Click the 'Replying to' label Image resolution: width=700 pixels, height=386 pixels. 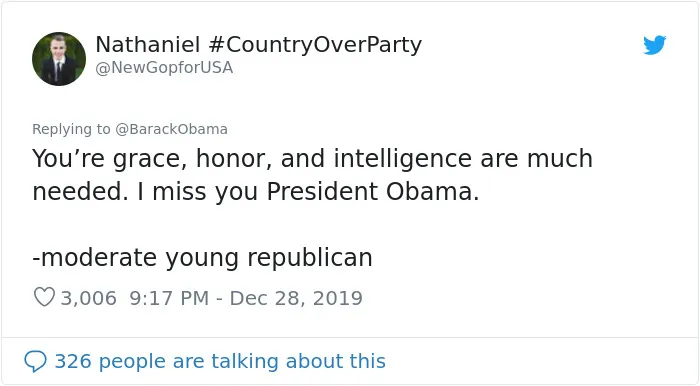(71, 129)
